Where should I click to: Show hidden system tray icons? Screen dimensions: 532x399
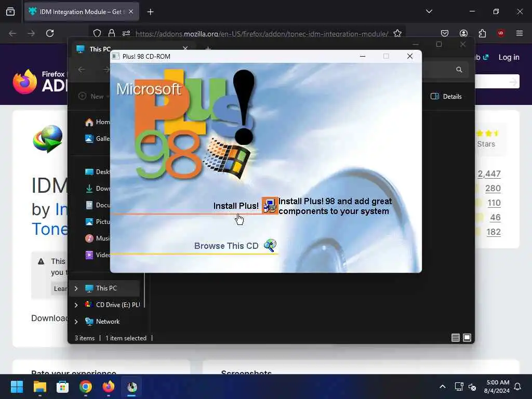coord(443,387)
